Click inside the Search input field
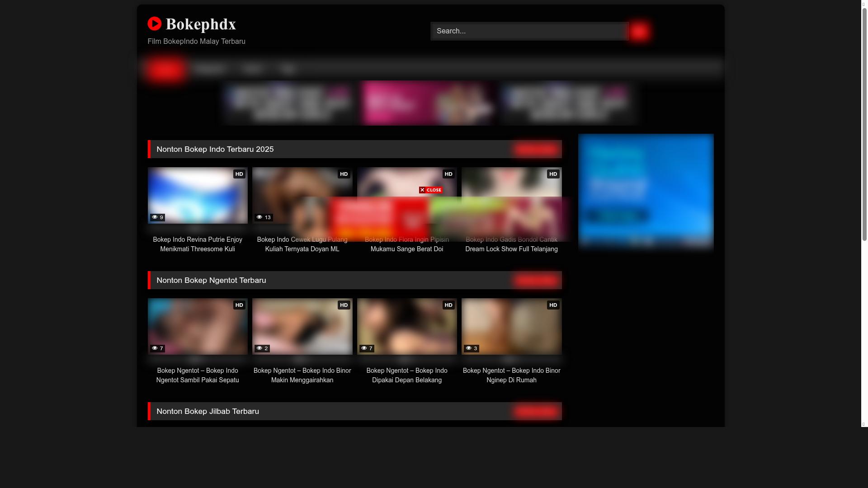This screenshot has width=868, height=488. 529,31
